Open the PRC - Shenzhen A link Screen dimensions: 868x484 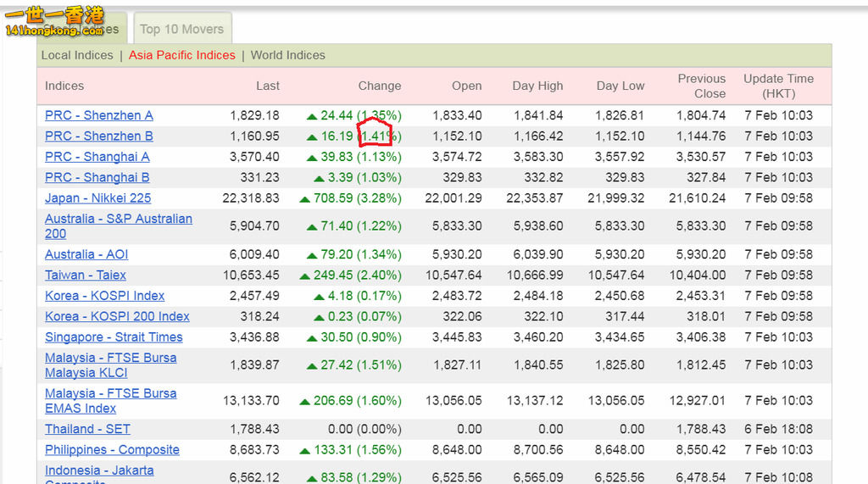pos(99,115)
